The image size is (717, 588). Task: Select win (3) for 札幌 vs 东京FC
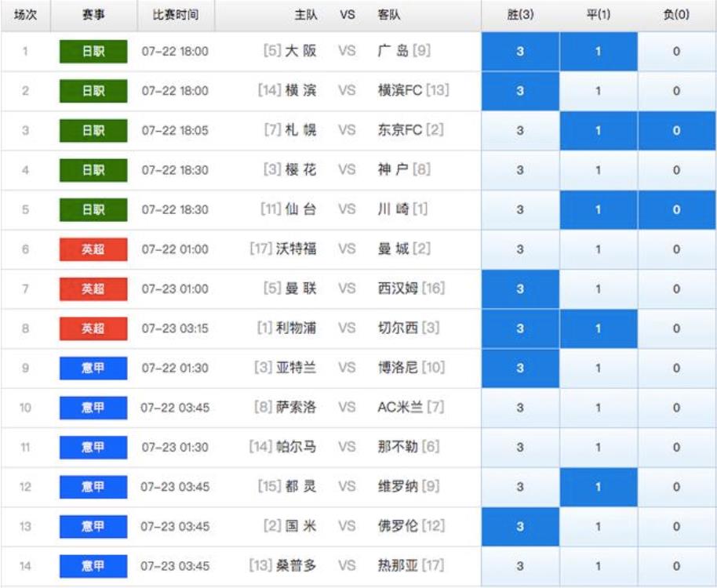(x=520, y=131)
